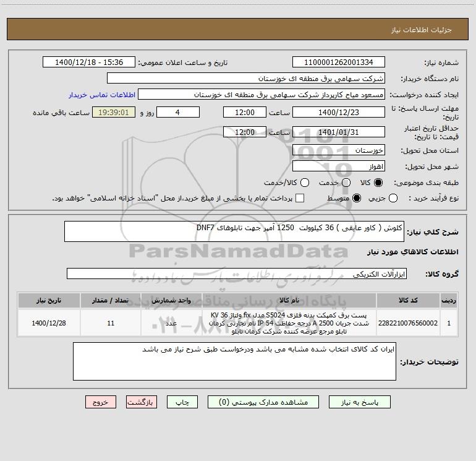476x461 pixels.
Task: Click the price validity date 1401/01/31
Action: tap(339, 132)
